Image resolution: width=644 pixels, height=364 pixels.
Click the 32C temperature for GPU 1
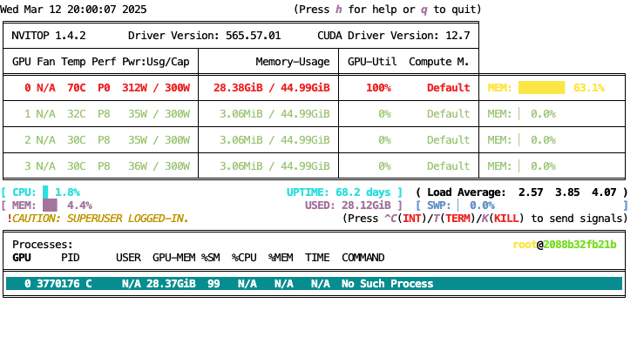[77, 114]
